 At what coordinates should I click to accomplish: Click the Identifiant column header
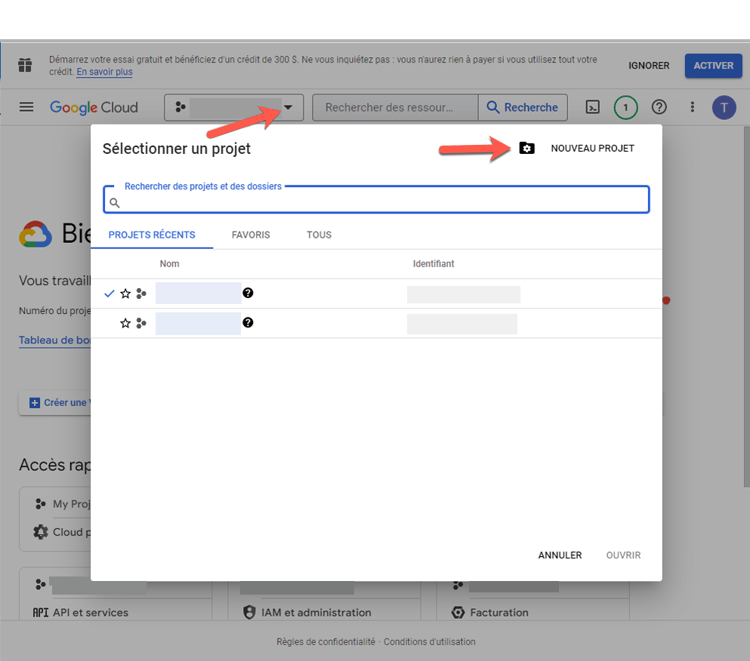pos(433,264)
